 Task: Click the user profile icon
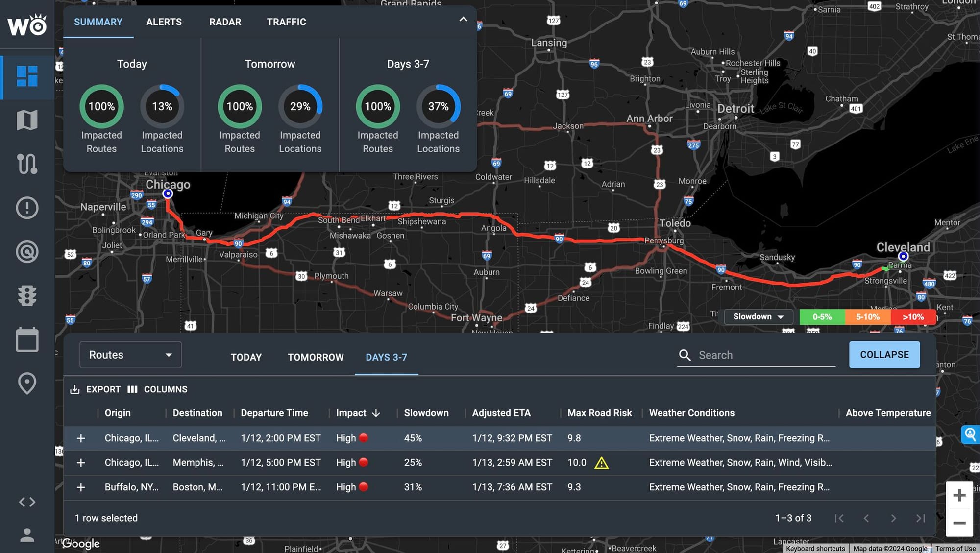pos(27,534)
